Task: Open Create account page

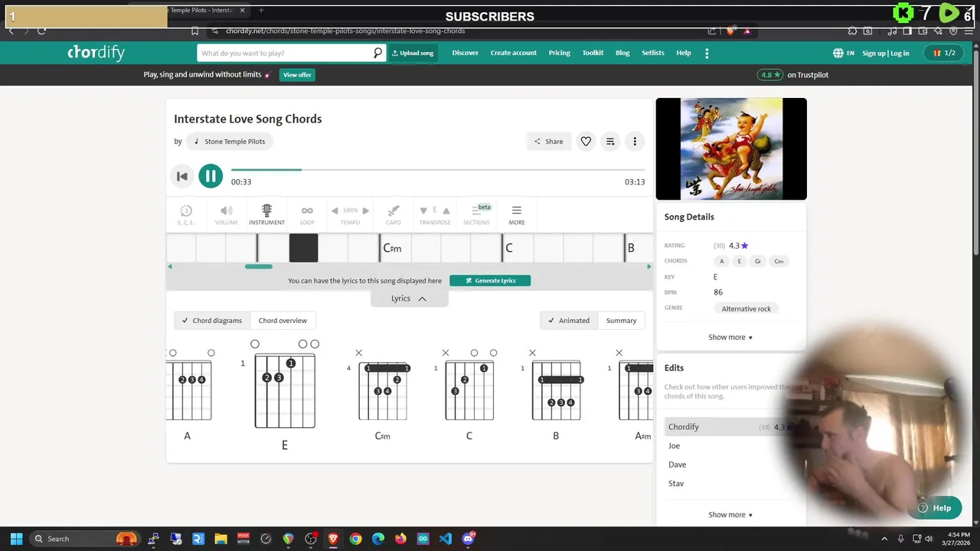Action: click(x=513, y=53)
